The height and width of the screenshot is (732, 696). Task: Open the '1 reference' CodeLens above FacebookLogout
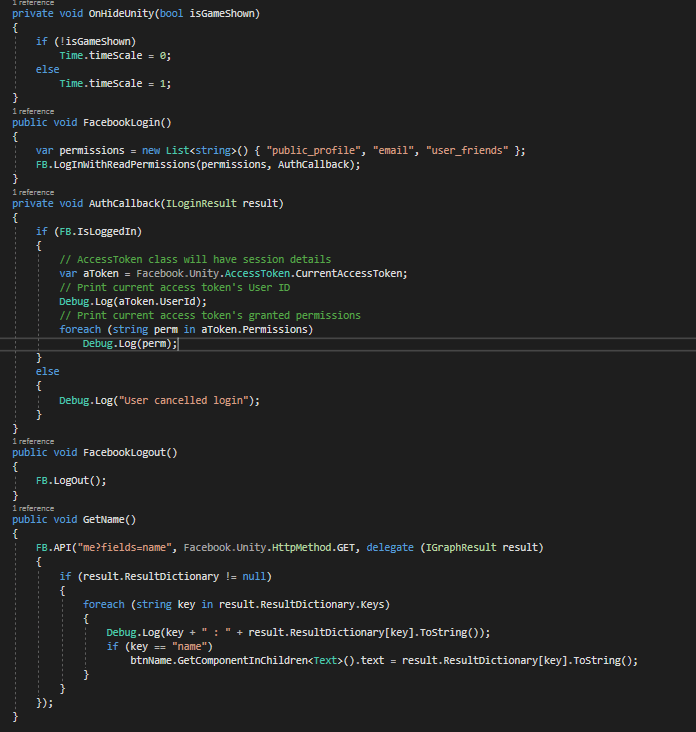[x=33, y=441]
